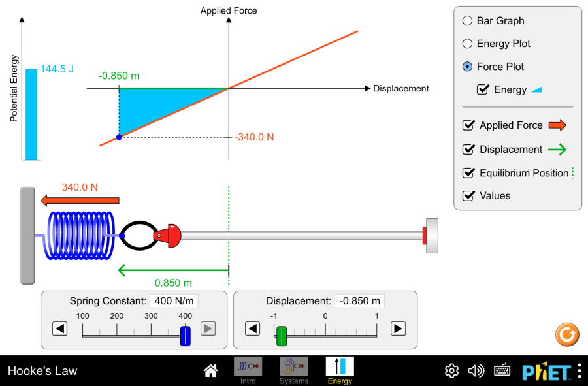The image size is (588, 386).
Task: Toggle the Applied Force vector display
Action: [468, 125]
